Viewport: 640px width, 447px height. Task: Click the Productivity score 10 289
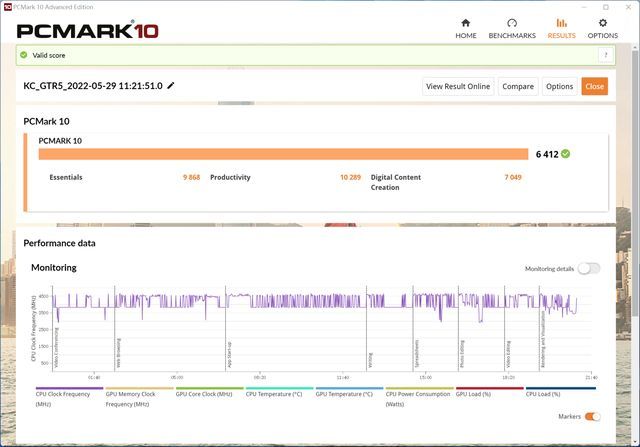coord(350,177)
